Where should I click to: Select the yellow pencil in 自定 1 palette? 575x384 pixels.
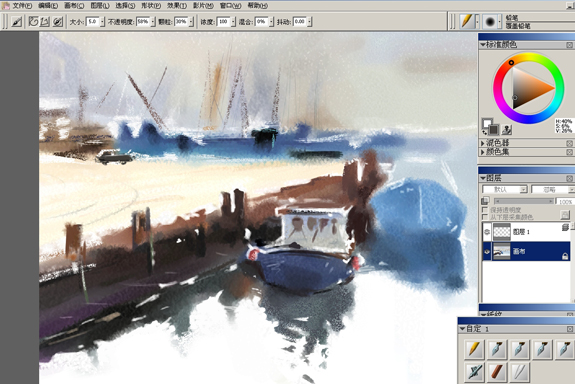pos(475,349)
